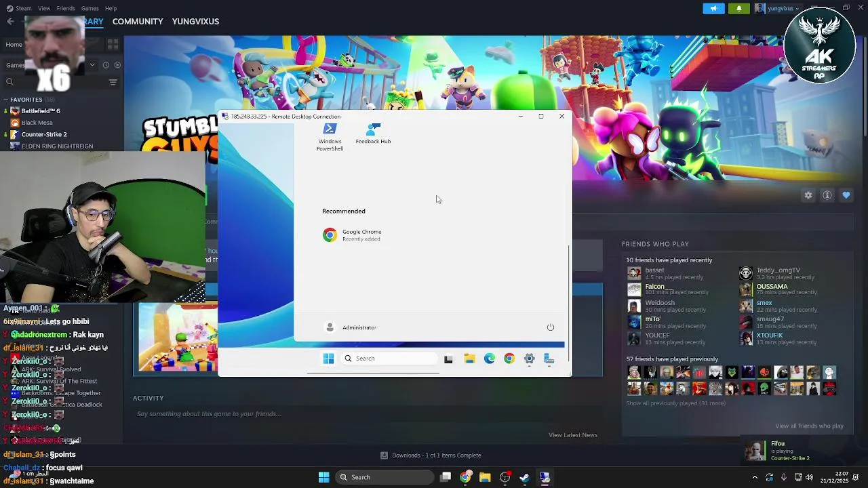Screen dimensions: 868x488
Task: Click the Steam announcements megaphone button
Action: tap(713, 8)
